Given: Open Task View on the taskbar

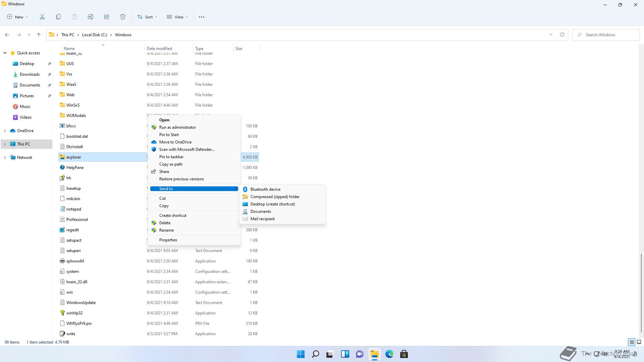Looking at the screenshot, I should point(330,354).
